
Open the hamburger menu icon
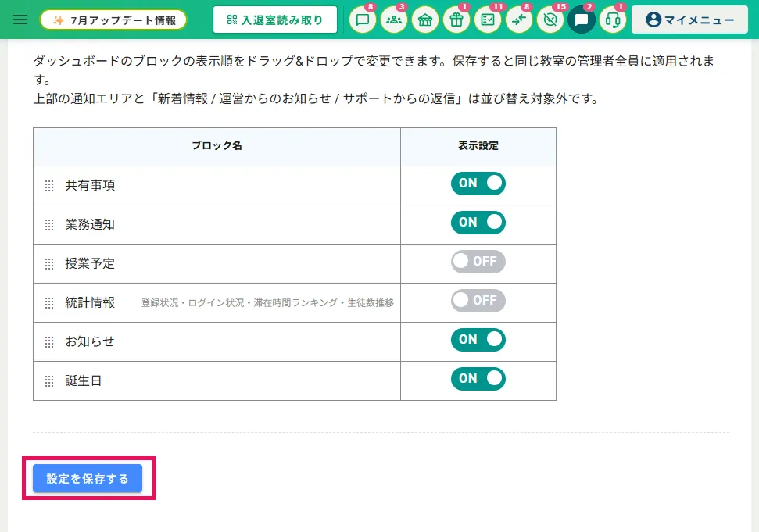pos(20,20)
